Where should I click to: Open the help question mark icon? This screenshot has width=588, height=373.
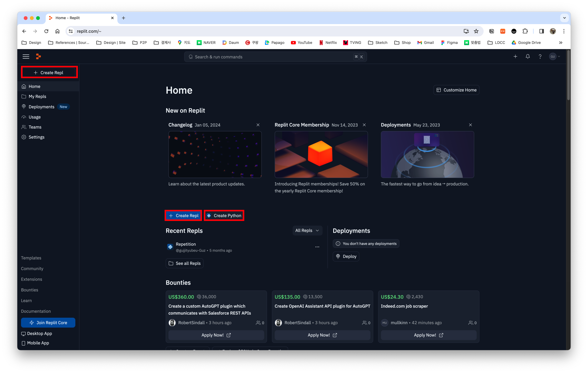(540, 57)
